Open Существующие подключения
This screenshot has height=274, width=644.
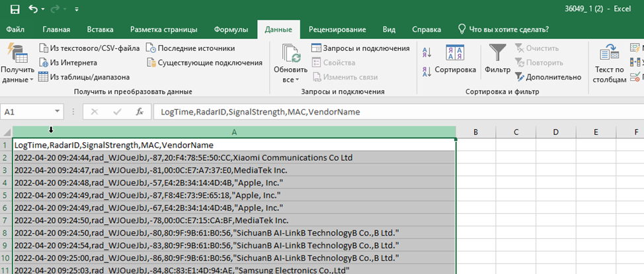point(204,63)
